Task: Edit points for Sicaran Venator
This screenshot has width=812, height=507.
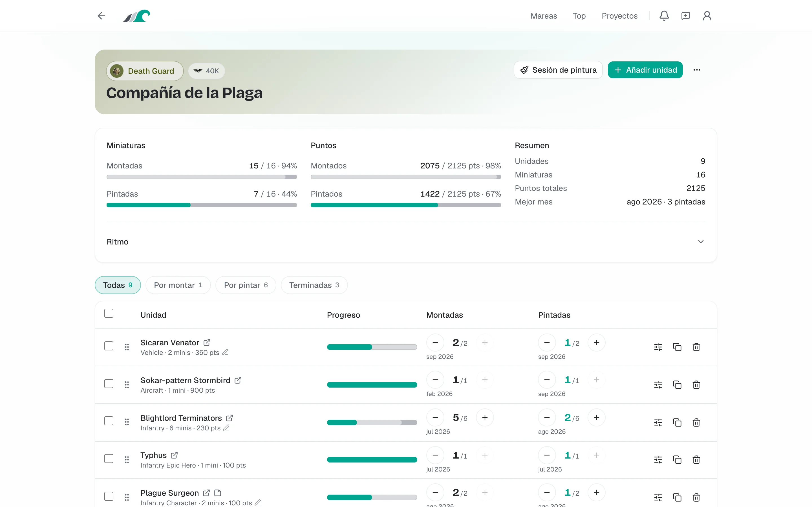Action: pos(225,352)
